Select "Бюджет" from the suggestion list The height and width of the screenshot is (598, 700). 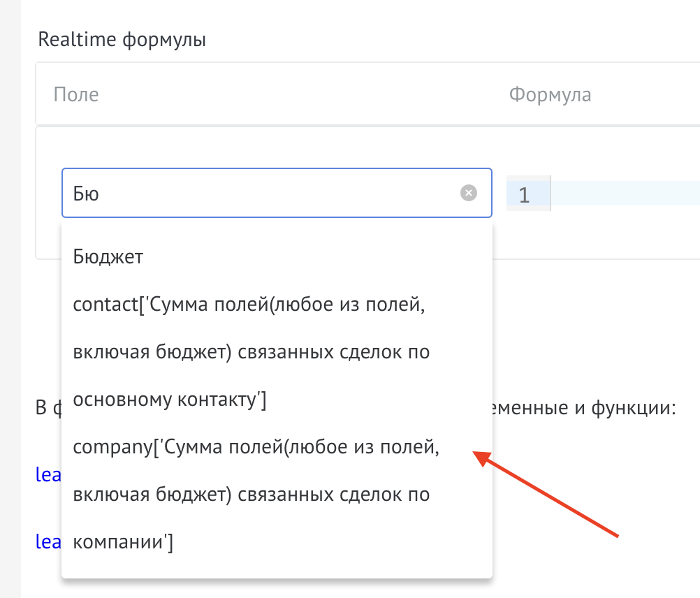click(x=108, y=256)
